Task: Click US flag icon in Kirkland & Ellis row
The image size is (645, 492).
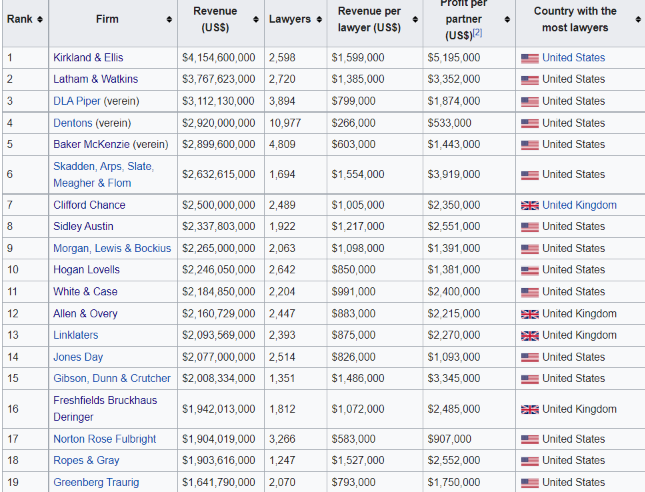Action: (530, 58)
